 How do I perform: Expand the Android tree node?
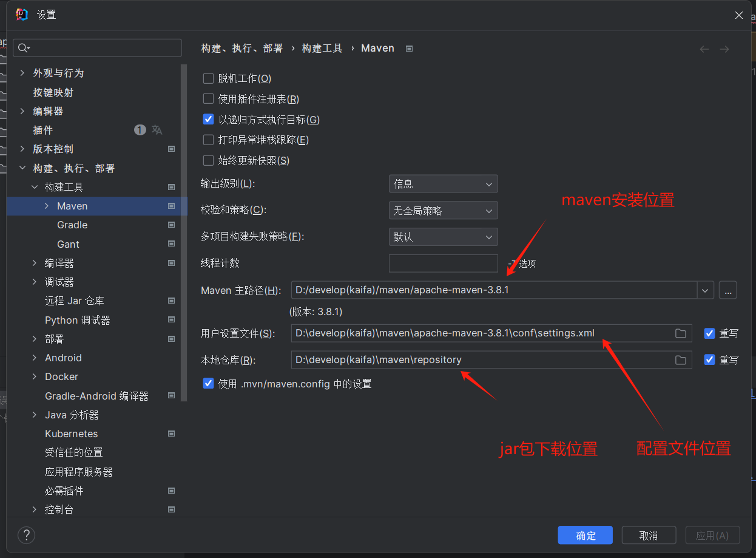35,358
